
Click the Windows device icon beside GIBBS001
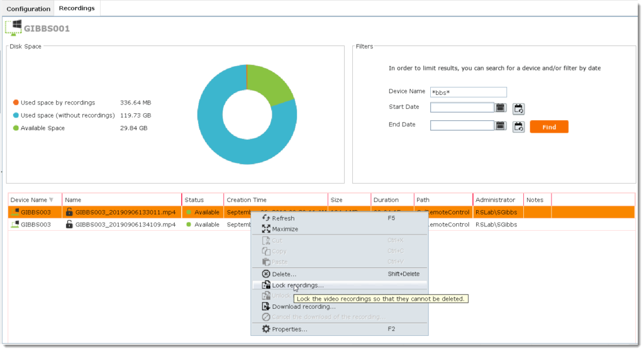pos(13,27)
